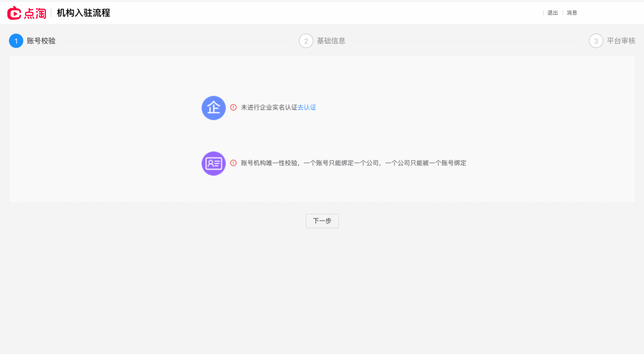Click the red 点淘 play-shaped logo icon
644x354 pixels.
pos(14,13)
